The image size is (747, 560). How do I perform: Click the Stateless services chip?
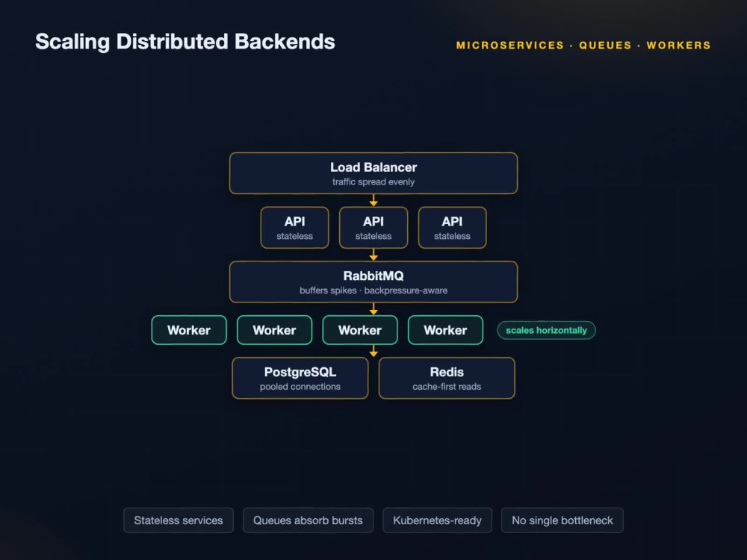click(179, 520)
